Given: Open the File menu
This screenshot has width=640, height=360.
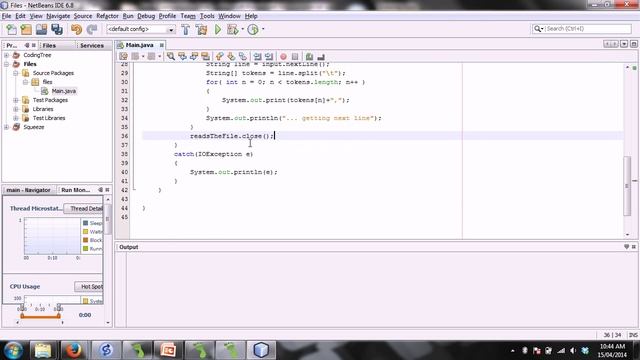Looking at the screenshot, I should [7, 16].
